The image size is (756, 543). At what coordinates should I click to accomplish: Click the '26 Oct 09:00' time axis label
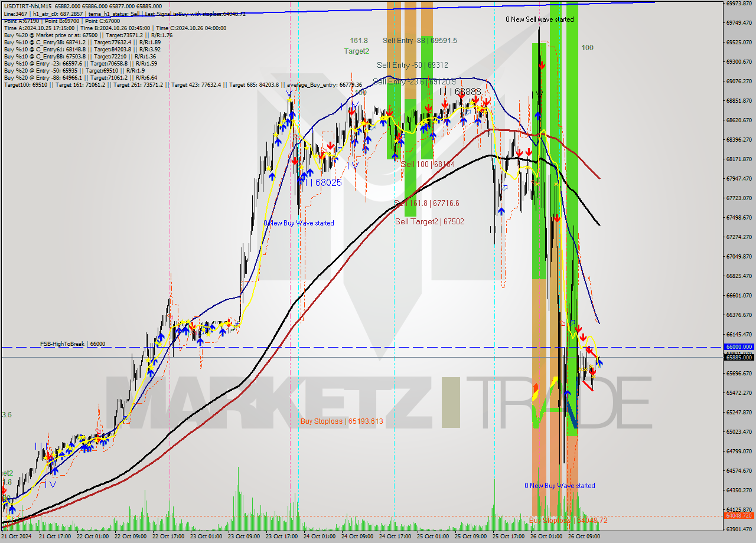tap(585, 537)
